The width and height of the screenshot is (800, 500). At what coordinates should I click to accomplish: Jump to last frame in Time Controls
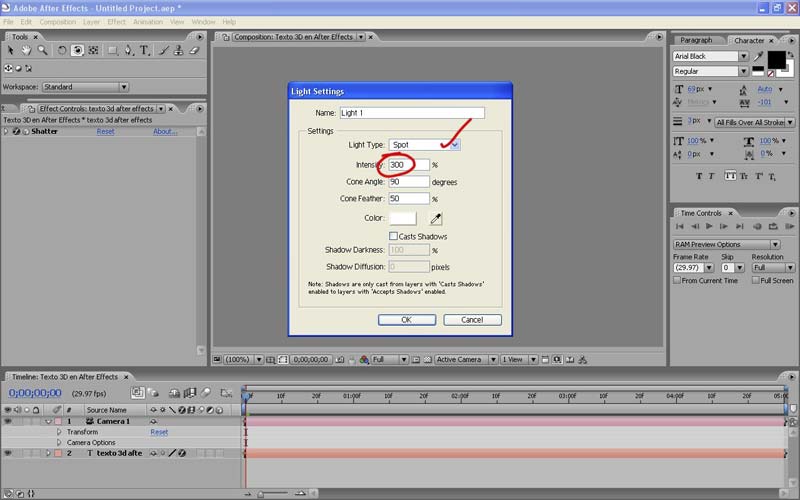(x=740, y=226)
